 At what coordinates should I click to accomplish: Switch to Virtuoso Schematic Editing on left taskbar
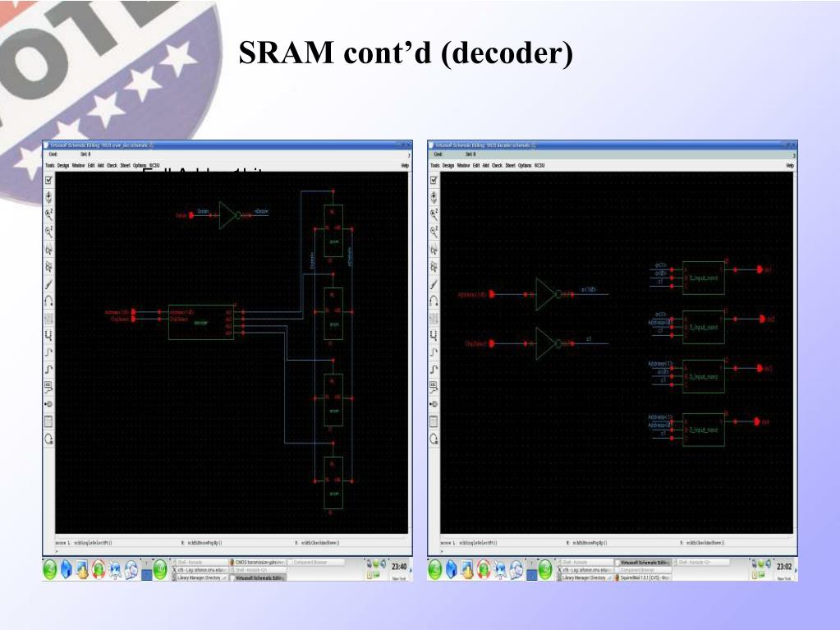[x=258, y=578]
